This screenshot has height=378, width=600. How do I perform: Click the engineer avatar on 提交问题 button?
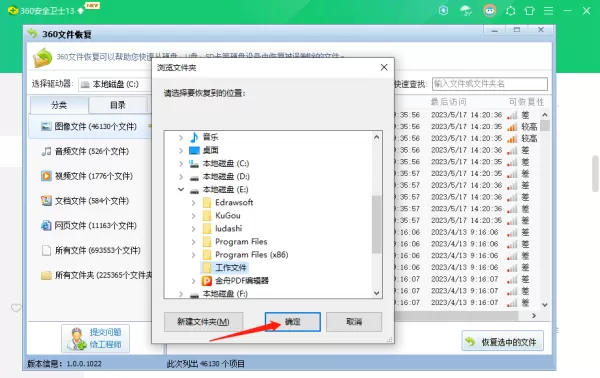click(76, 339)
